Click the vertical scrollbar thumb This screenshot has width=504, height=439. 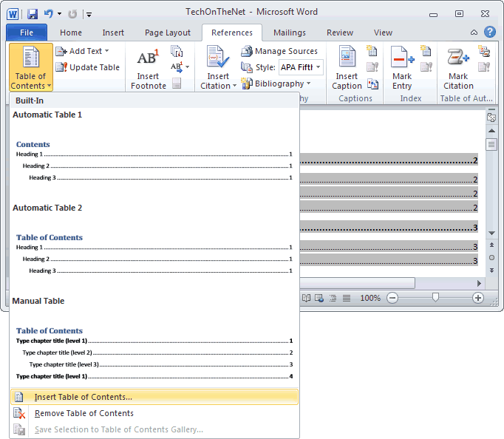coord(491,144)
